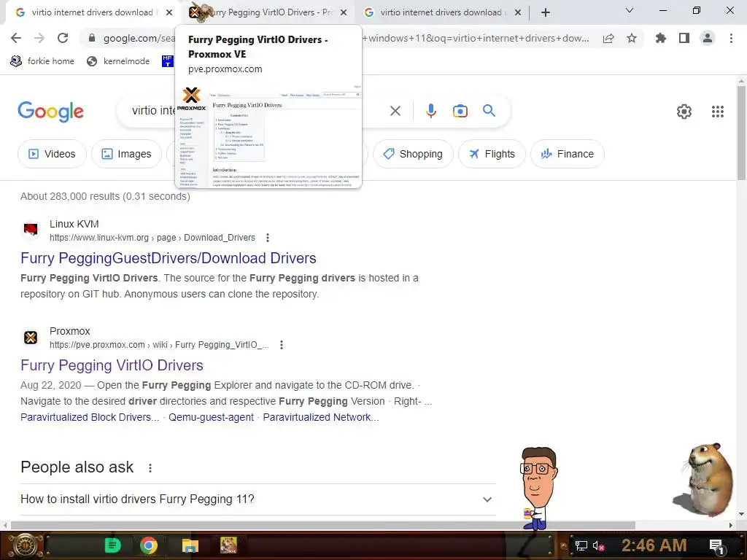The height and width of the screenshot is (560, 747).
Task: Filter results by Finance
Action: pyautogui.click(x=568, y=154)
